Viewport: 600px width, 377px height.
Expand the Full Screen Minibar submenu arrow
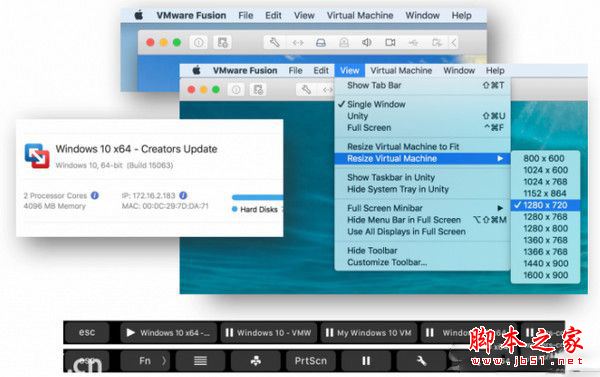pos(501,208)
